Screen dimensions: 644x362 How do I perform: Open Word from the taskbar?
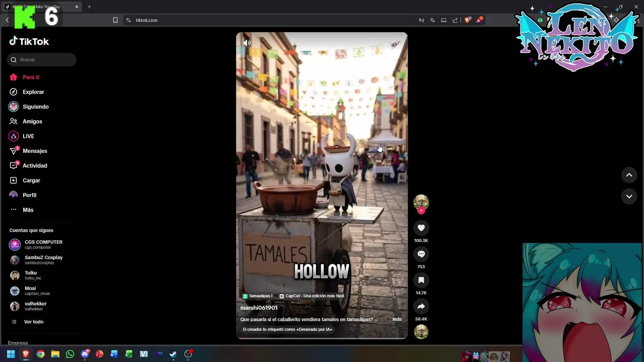114,354
